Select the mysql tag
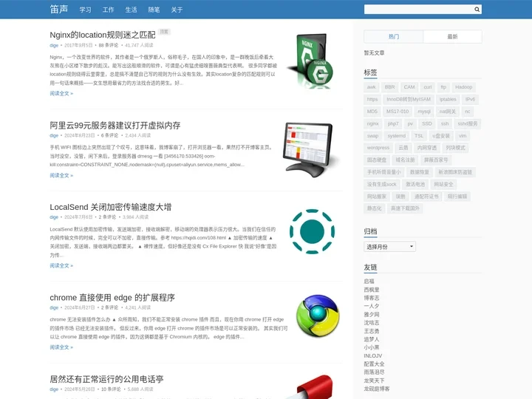 (x=424, y=112)
